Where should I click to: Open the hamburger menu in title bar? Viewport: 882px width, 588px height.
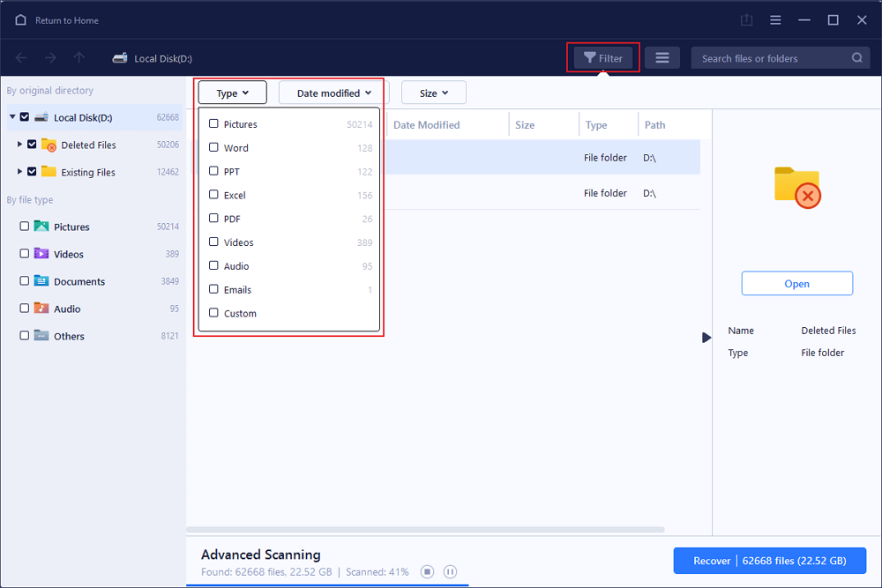click(775, 20)
